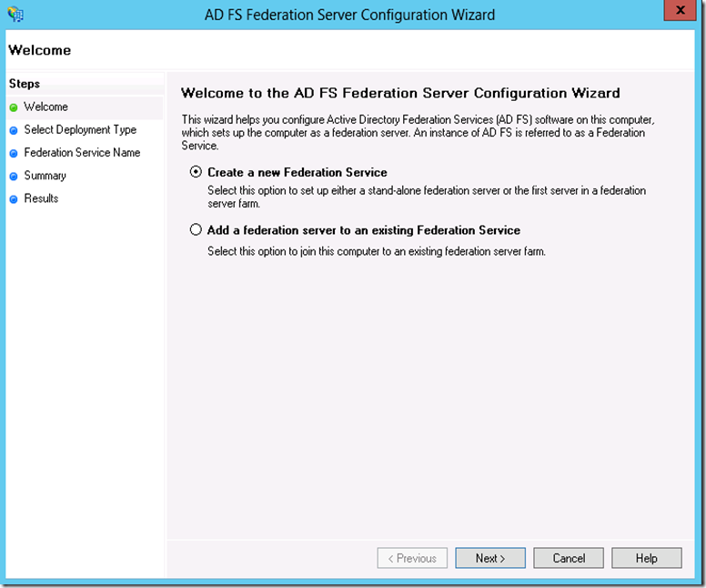Open the Federation Service Name step
The height and width of the screenshot is (588, 706).
[x=82, y=152]
